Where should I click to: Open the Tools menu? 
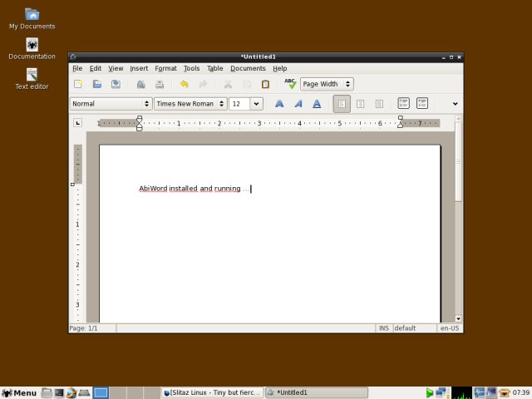191,68
